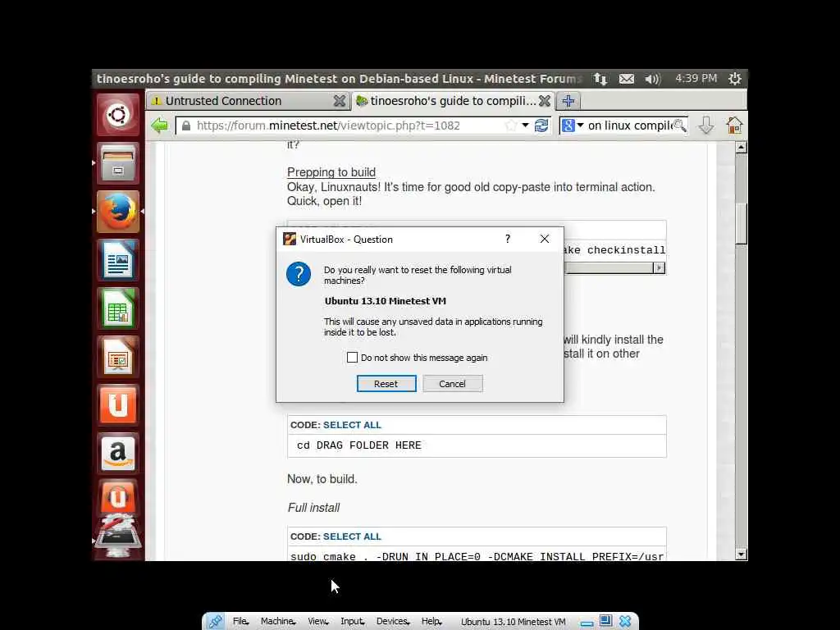Click SELECT ALL above the sudo cmake code

pyautogui.click(x=352, y=536)
